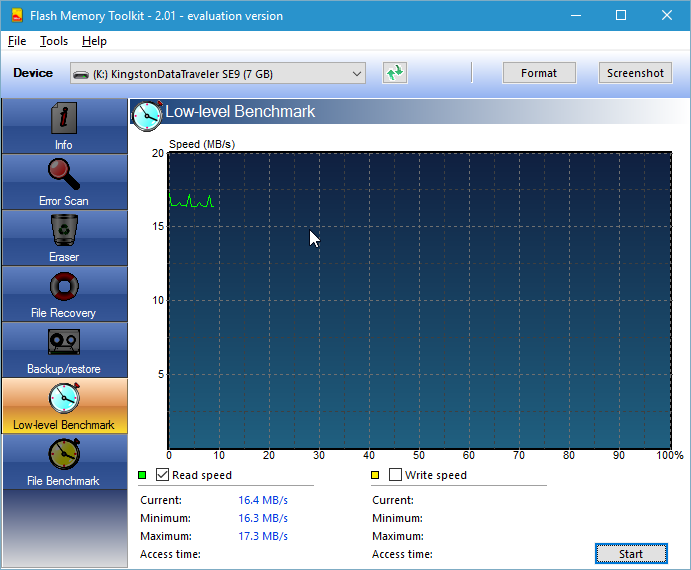The height and width of the screenshot is (570, 691).
Task: Open Backup/restore tape tool
Action: point(64,342)
